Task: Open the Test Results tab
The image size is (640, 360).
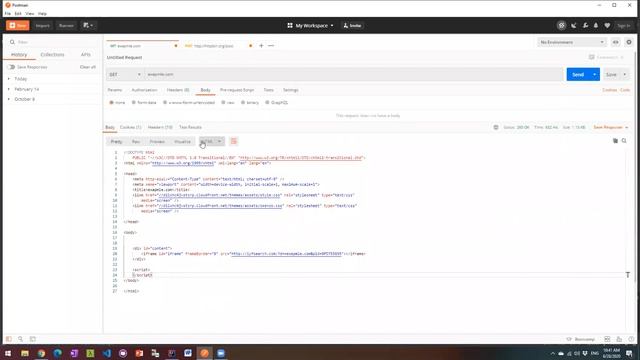Action: tap(190, 127)
